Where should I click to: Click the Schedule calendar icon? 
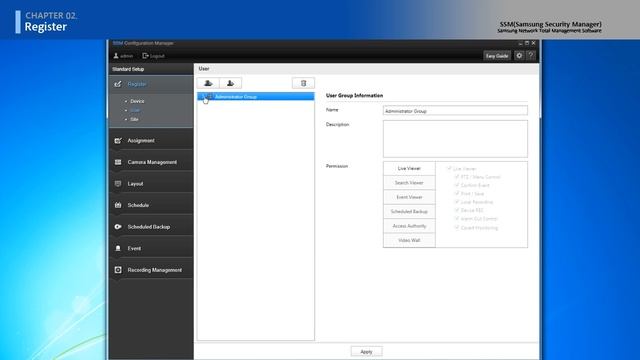click(118, 205)
